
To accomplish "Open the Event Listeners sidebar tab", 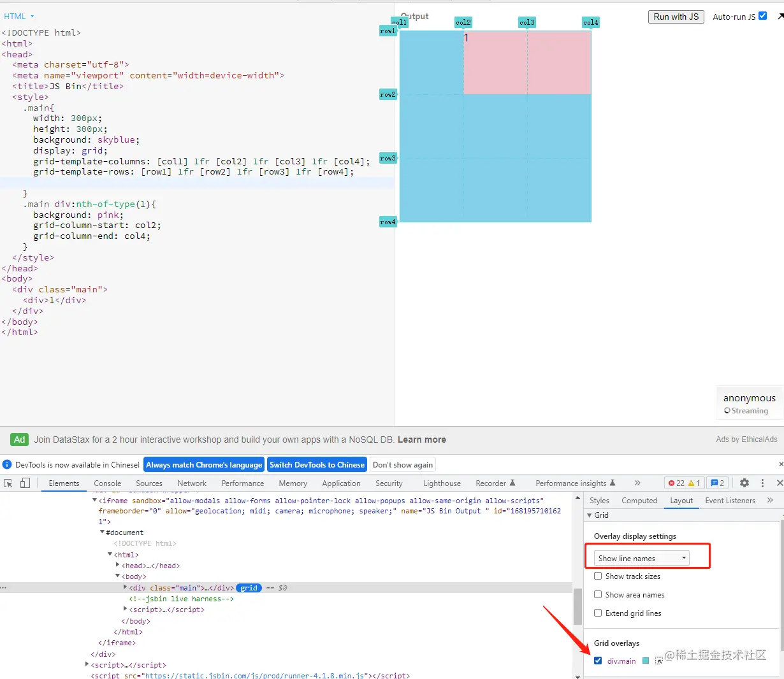I will tap(730, 501).
